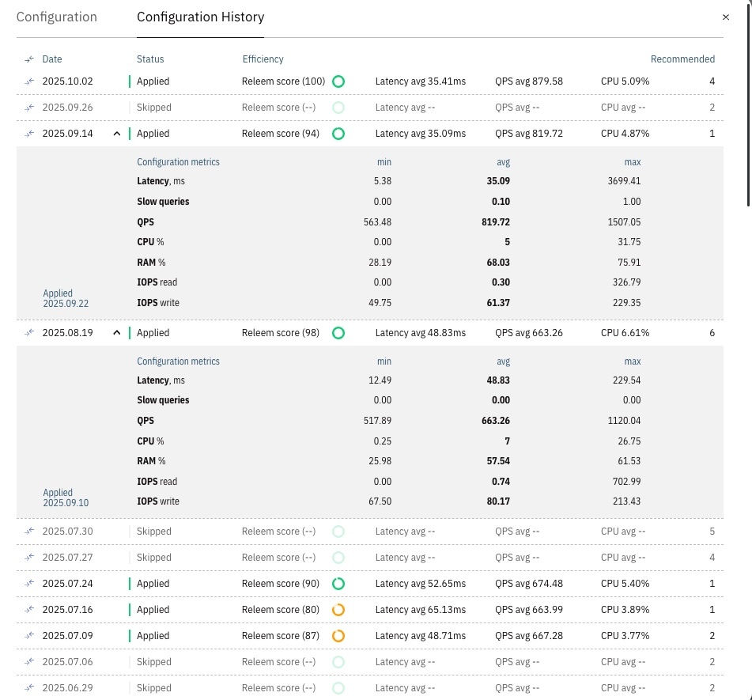
Task: Click Releem score (98) ring indicator
Action: pyautogui.click(x=338, y=332)
